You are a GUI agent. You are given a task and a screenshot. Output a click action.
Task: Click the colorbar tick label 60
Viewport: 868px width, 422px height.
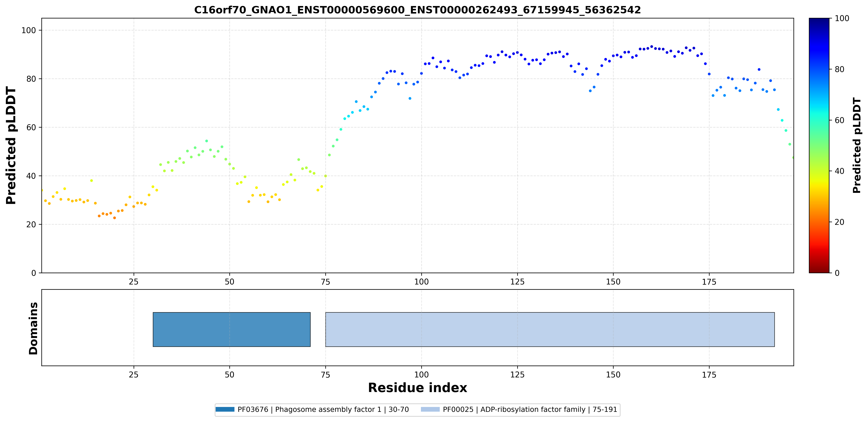(x=839, y=120)
